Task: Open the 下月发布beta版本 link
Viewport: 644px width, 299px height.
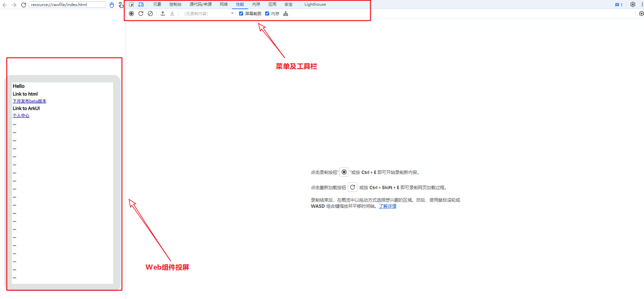Action: pos(29,101)
